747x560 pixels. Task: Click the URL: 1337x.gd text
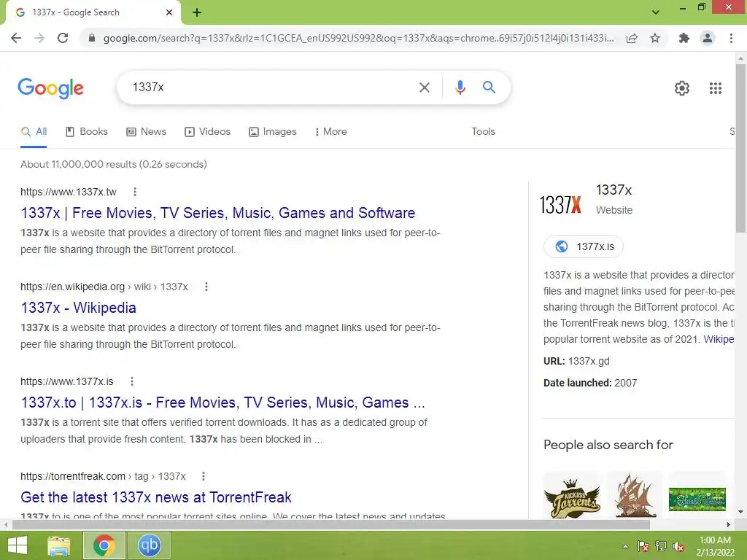[576, 361]
